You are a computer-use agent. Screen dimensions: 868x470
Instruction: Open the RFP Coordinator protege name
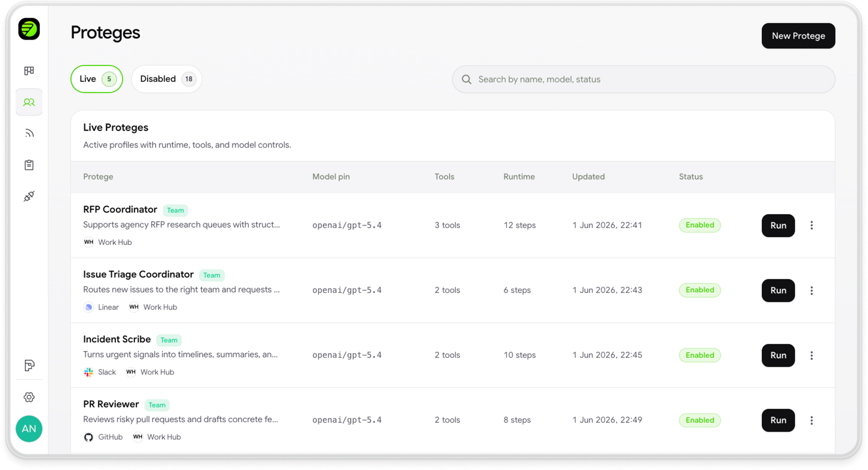(120, 209)
